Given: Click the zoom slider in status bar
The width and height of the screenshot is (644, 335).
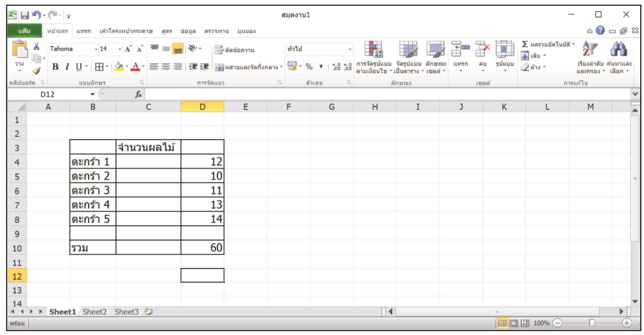Looking at the screenshot, I should 591,323.
